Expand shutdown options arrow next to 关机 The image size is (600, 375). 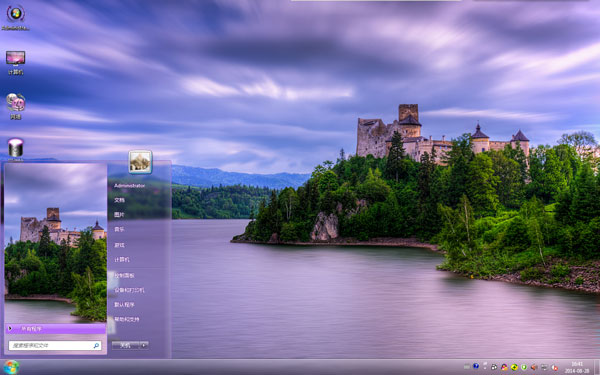(x=144, y=346)
